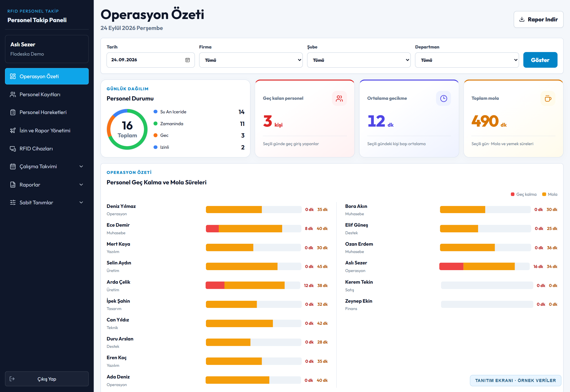This screenshot has height=392, width=570.
Task: Click the Deniz Yılmaz name
Action: coord(121,206)
